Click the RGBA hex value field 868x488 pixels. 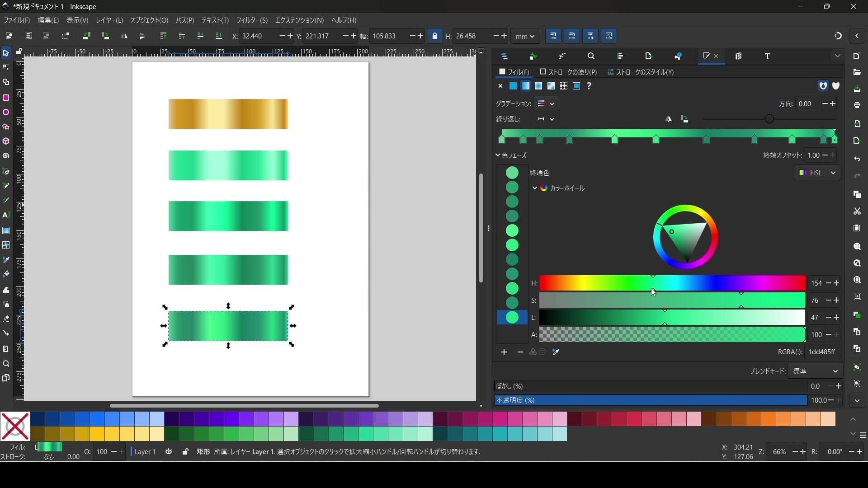tap(822, 352)
